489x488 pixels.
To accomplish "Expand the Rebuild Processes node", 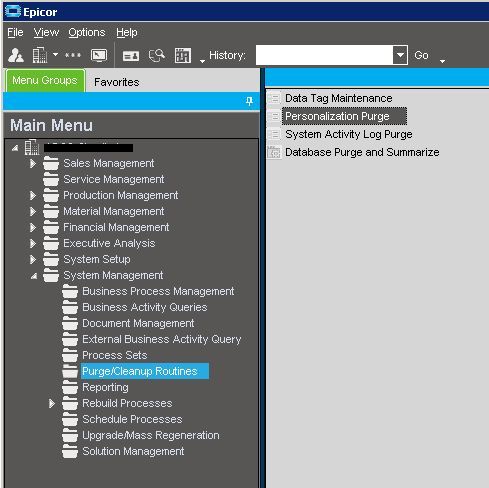I will pyautogui.click(x=52, y=403).
